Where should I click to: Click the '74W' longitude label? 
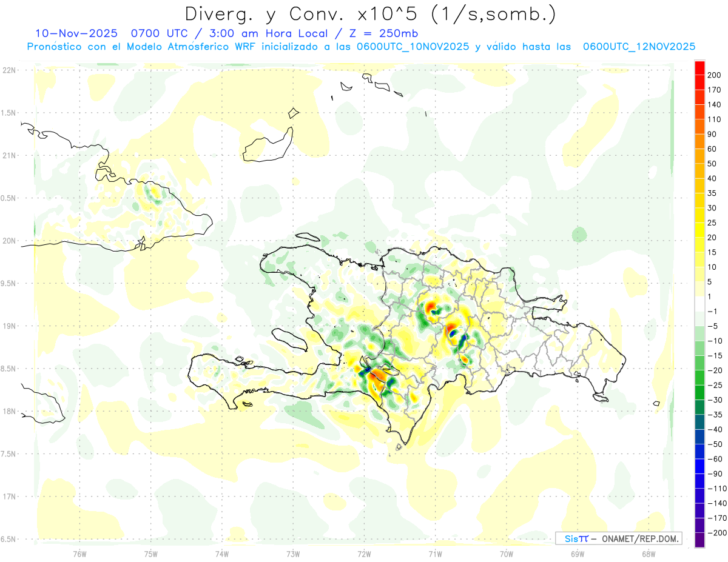tap(222, 554)
